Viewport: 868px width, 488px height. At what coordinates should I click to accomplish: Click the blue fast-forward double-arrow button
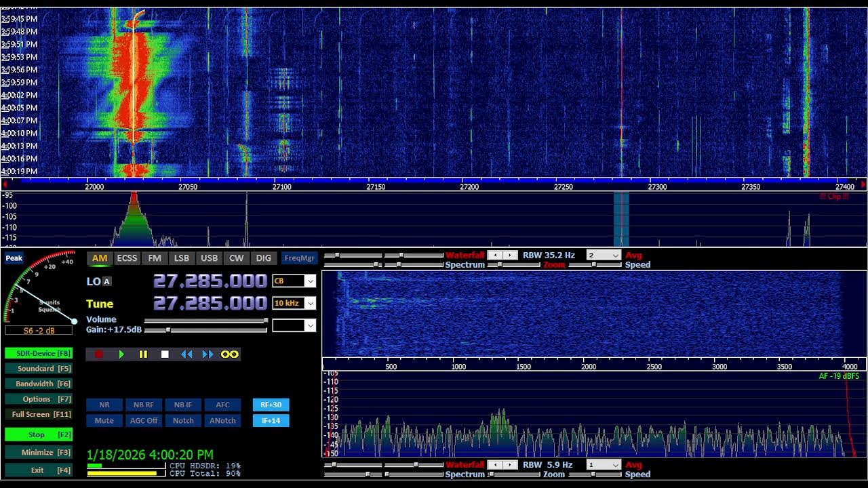(208, 354)
